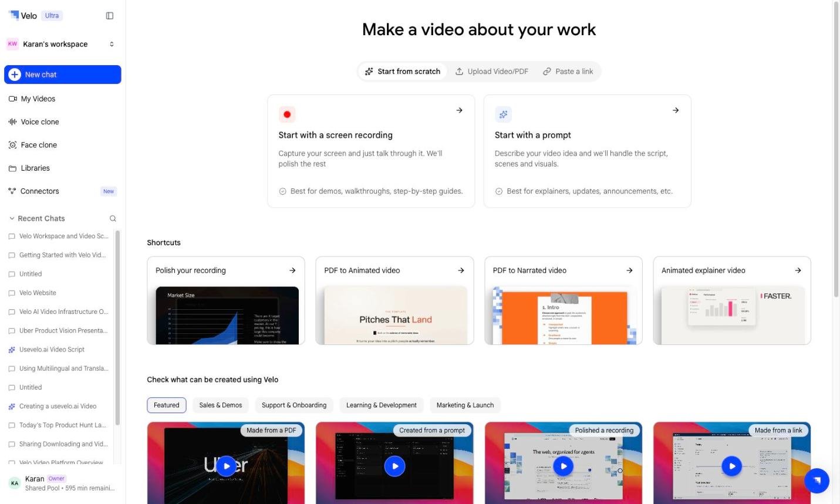Search recent chats with magnifier icon
This screenshot has width=840, height=504.
[x=113, y=218]
